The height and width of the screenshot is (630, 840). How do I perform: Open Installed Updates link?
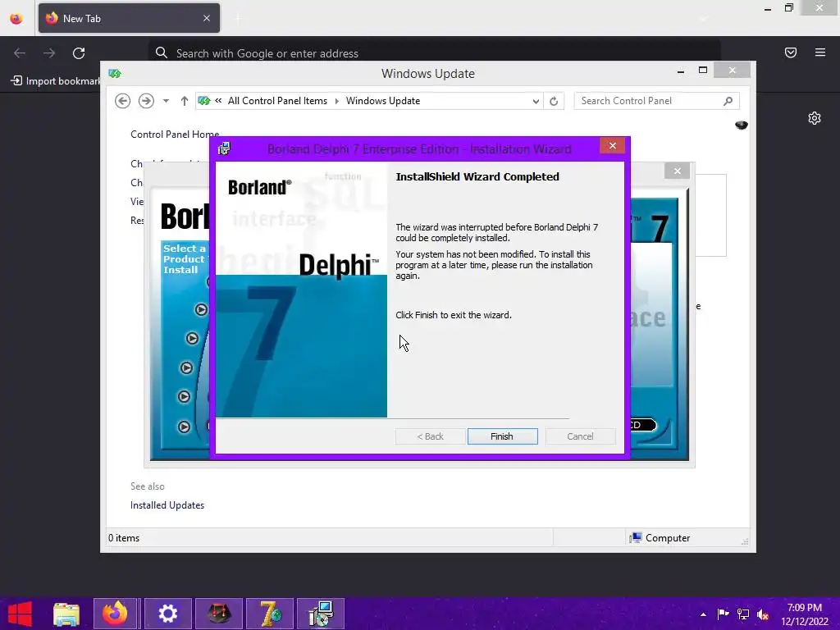click(167, 505)
